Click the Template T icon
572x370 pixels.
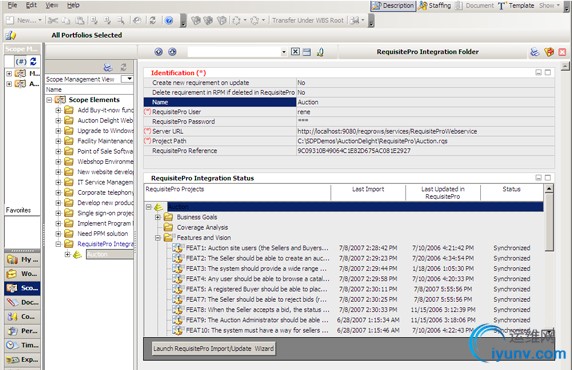(x=502, y=6)
